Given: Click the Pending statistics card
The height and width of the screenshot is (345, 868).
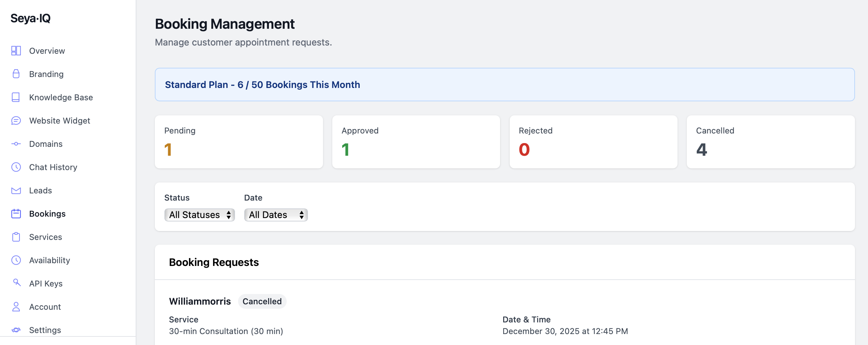Looking at the screenshot, I should tap(239, 142).
